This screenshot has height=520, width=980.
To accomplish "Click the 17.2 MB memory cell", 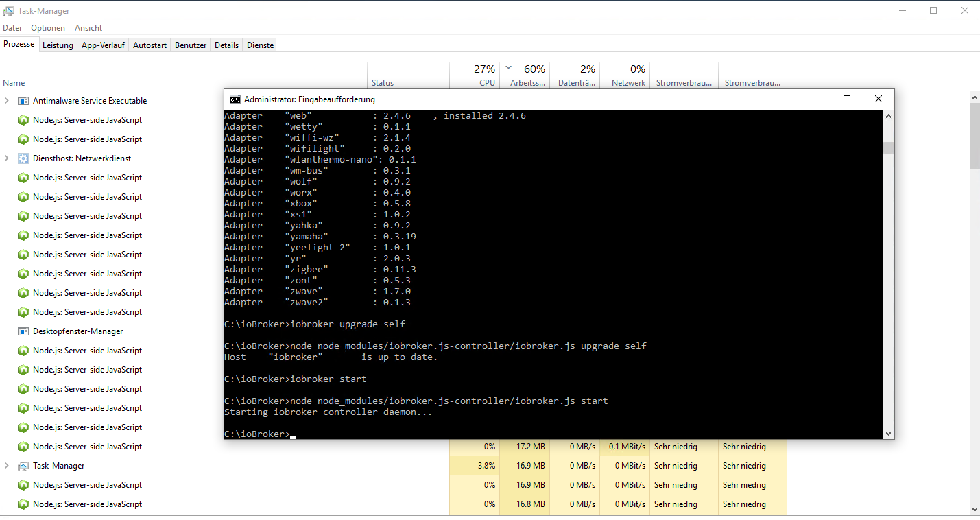I will coord(525,447).
